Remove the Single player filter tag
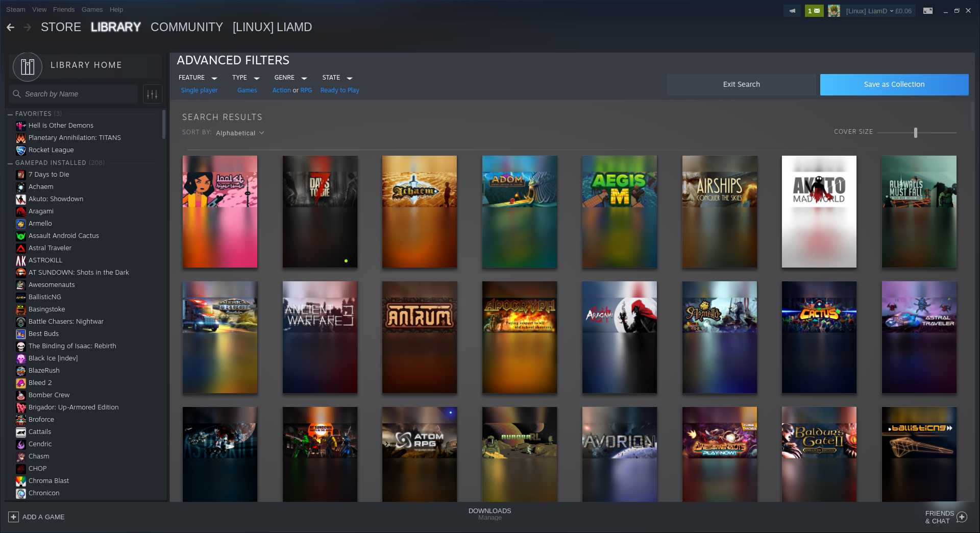The width and height of the screenshot is (980, 533). click(x=199, y=90)
